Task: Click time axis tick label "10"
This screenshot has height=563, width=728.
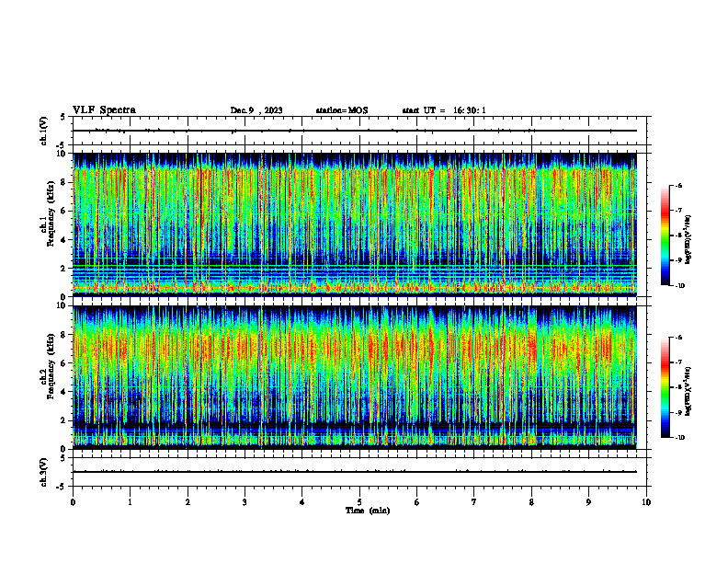Action: (646, 502)
